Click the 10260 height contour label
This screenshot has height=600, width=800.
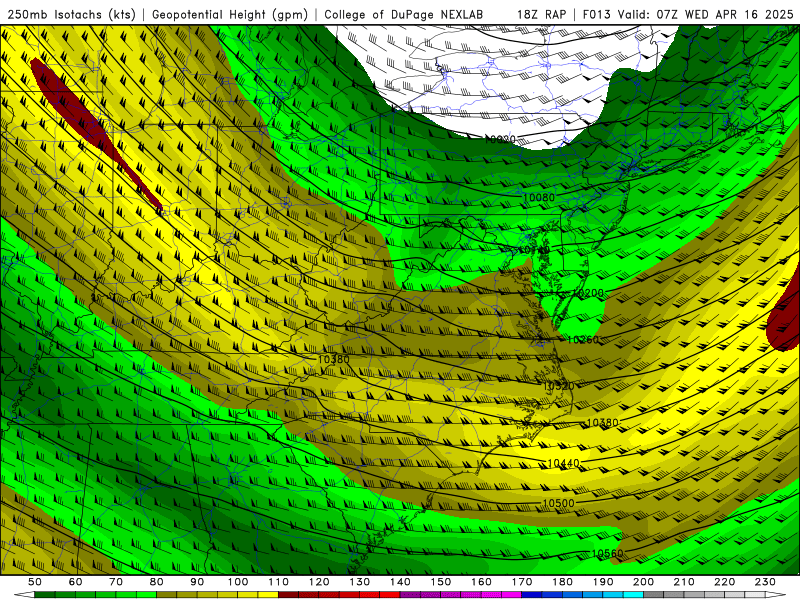pos(583,339)
